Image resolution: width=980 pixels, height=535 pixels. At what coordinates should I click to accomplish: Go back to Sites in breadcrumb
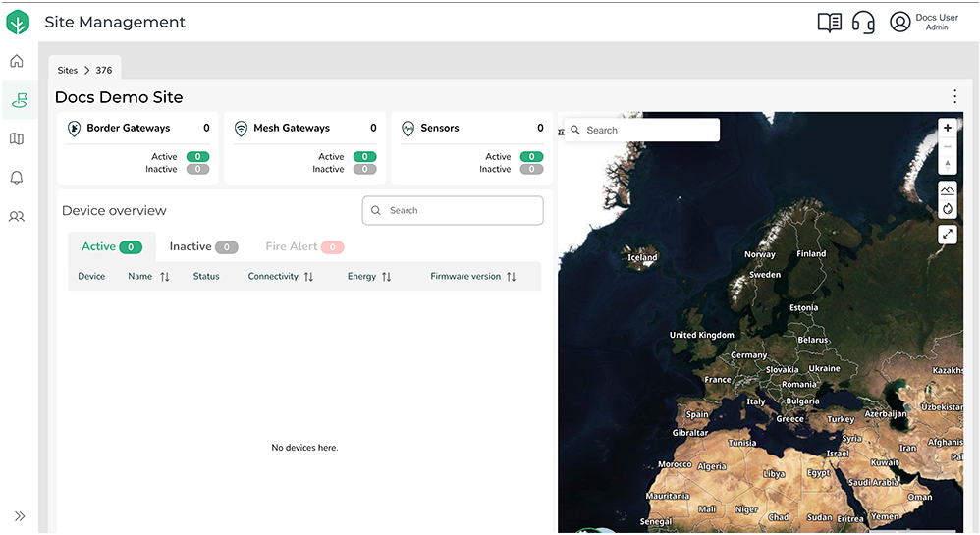pyautogui.click(x=67, y=71)
